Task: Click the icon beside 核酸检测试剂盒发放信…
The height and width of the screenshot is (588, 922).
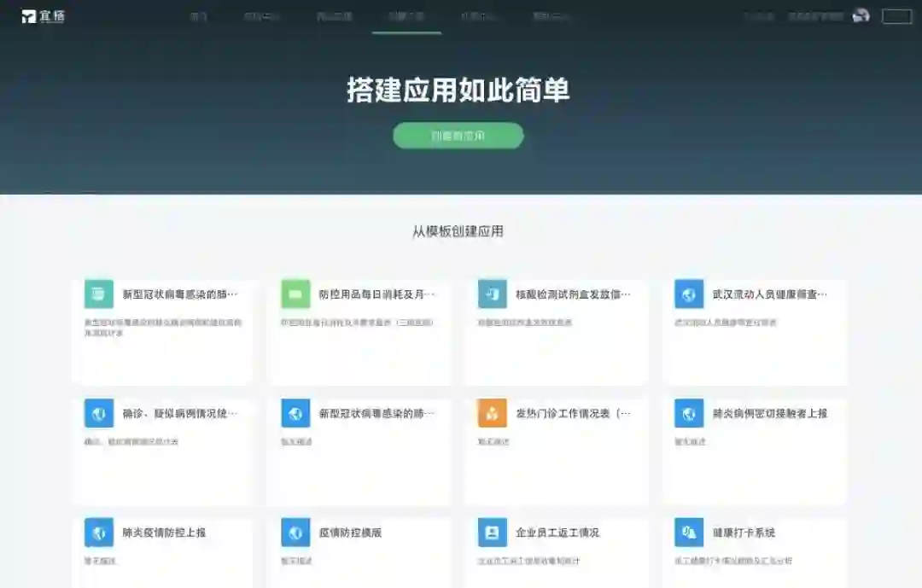Action: [493, 294]
